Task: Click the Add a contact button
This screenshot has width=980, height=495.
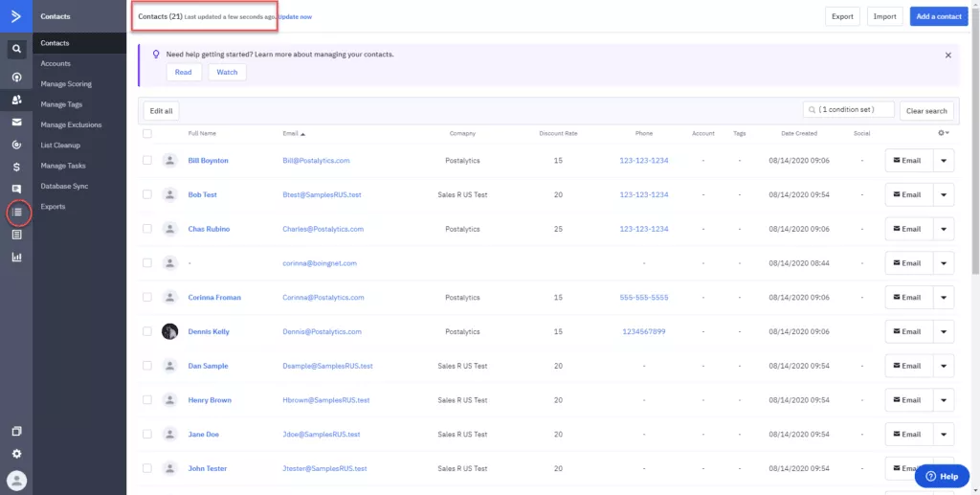Action: (939, 16)
